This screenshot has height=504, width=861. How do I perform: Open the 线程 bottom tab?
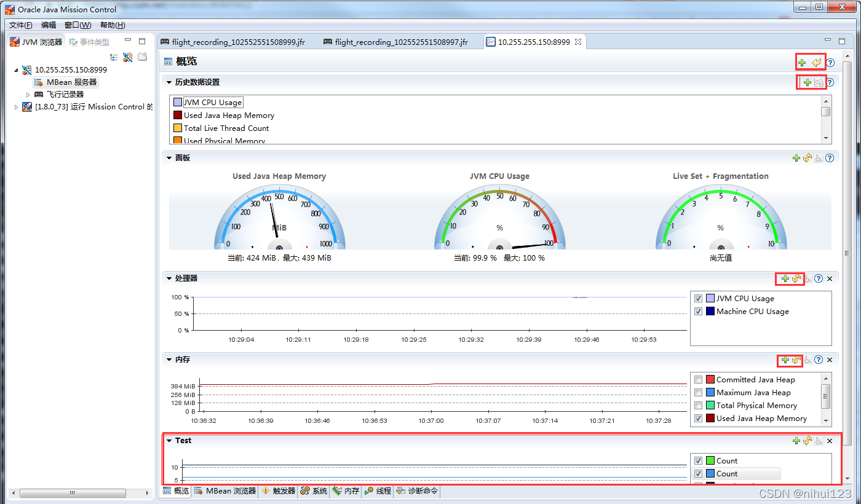378,491
